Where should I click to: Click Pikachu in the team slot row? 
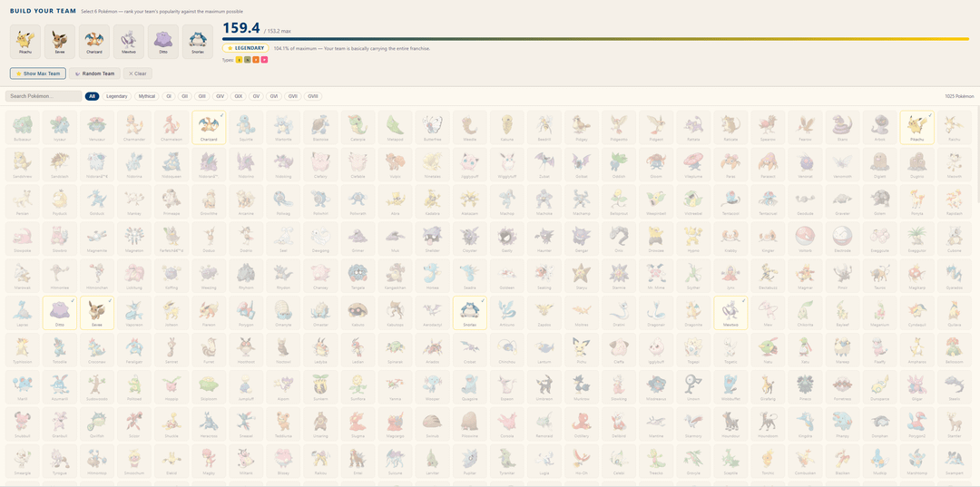coord(25,41)
